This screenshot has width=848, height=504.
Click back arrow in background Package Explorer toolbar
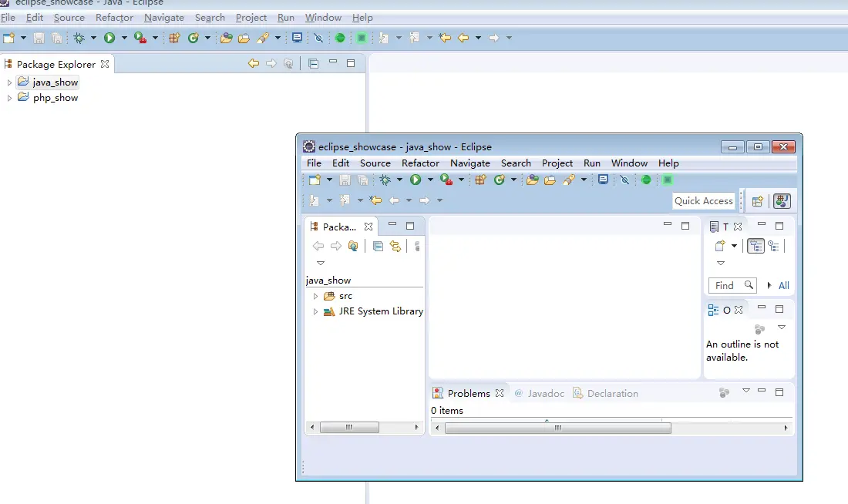pyautogui.click(x=253, y=63)
